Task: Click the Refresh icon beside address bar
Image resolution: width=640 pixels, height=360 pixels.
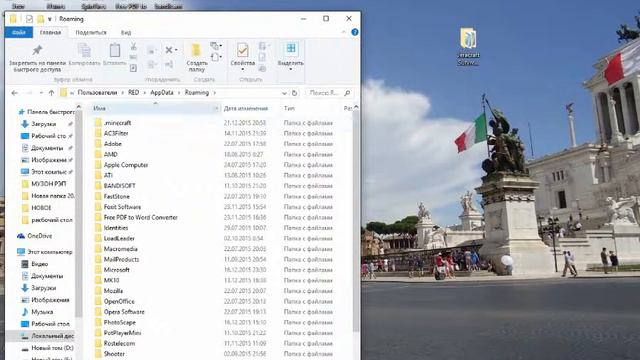Action: point(294,93)
